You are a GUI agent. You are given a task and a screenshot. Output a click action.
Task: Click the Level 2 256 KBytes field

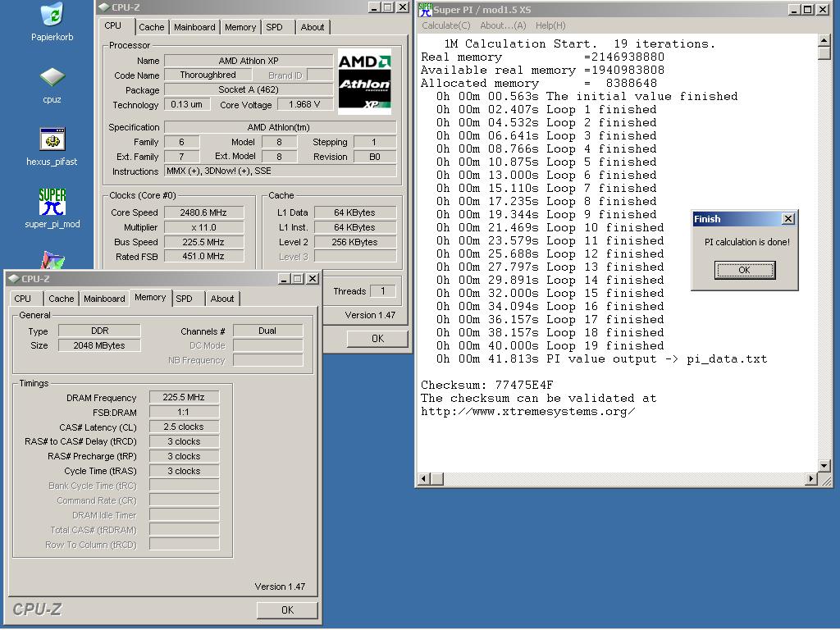point(354,242)
